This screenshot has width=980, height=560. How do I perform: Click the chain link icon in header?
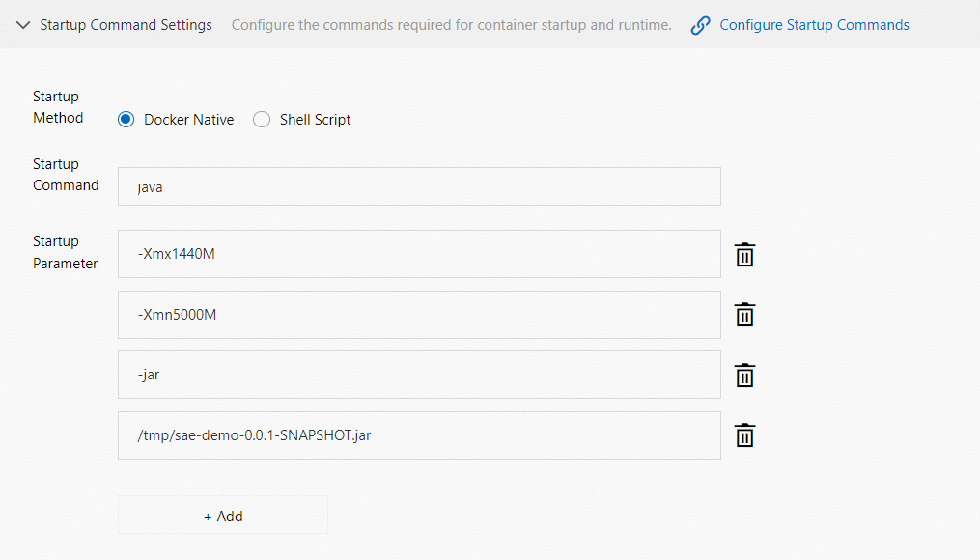[701, 26]
